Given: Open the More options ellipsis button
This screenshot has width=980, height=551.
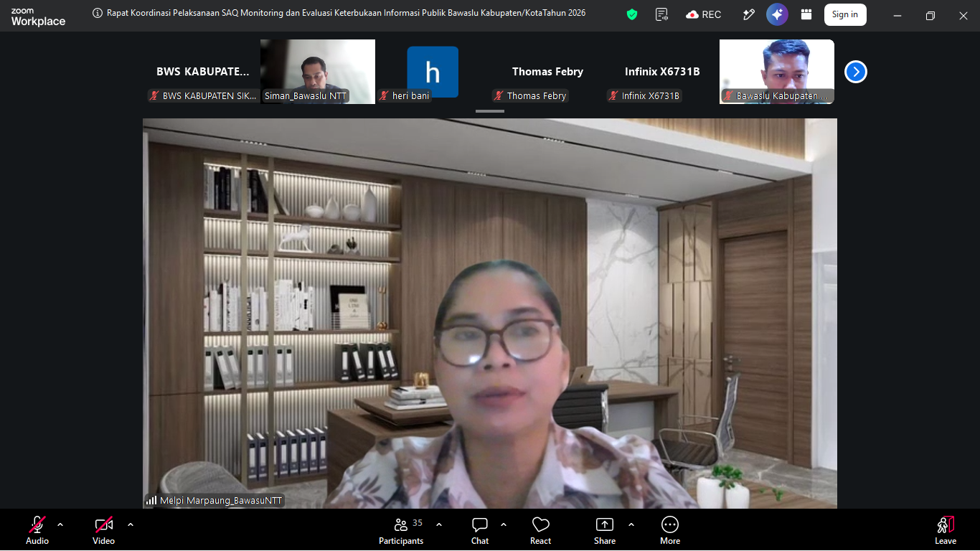Looking at the screenshot, I should [670, 530].
